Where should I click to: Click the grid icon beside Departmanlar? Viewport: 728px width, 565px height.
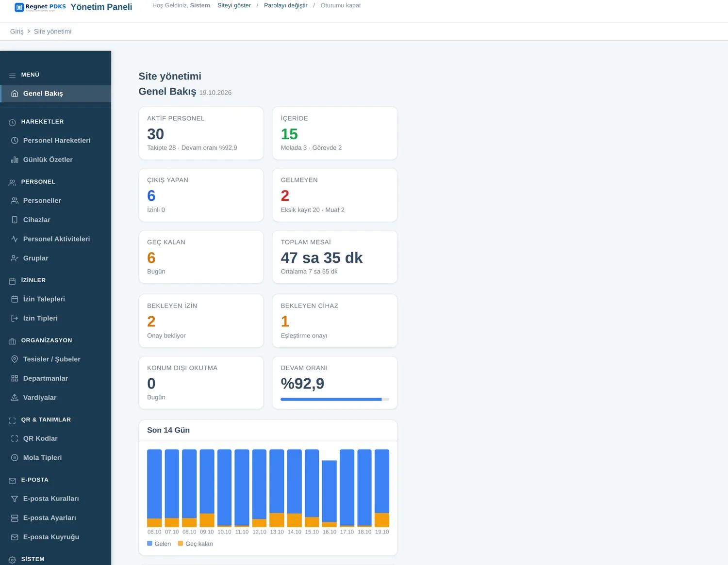(15, 379)
